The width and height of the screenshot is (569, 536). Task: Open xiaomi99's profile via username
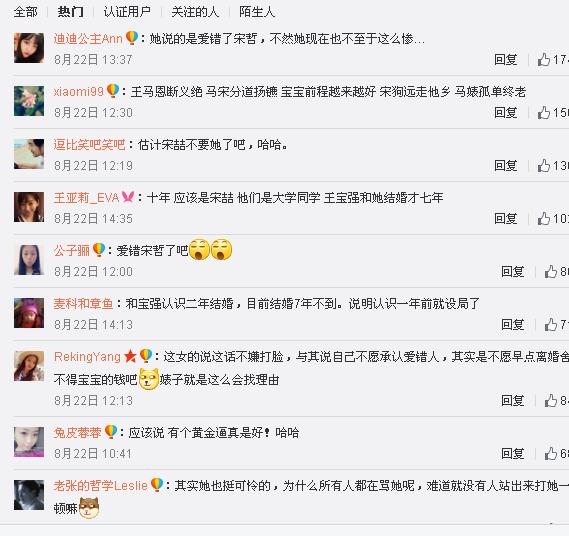point(78,91)
